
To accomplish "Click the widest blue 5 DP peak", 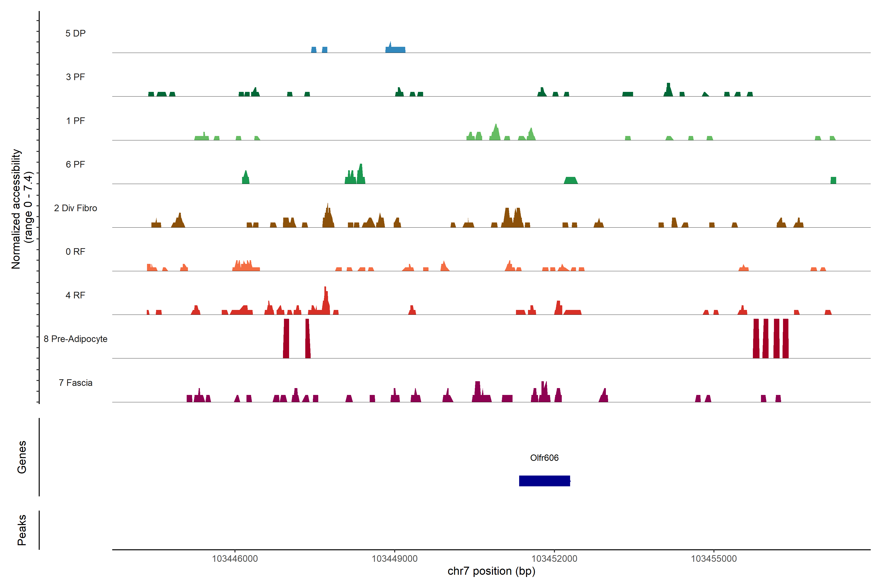I will [395, 49].
